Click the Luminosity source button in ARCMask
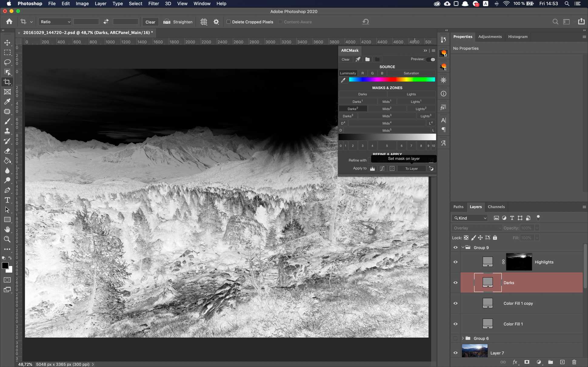Screen dimensions: 588x367 pos(348,73)
